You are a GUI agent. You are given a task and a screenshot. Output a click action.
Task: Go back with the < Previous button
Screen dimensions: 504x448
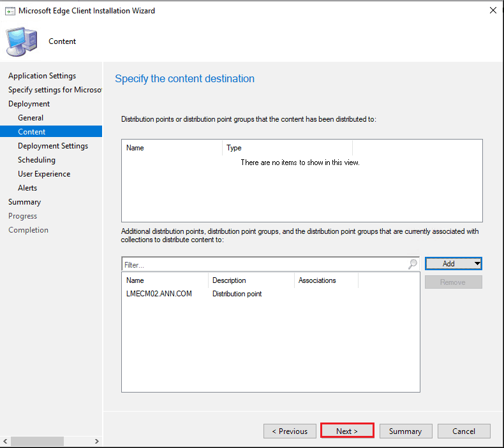pos(290,431)
